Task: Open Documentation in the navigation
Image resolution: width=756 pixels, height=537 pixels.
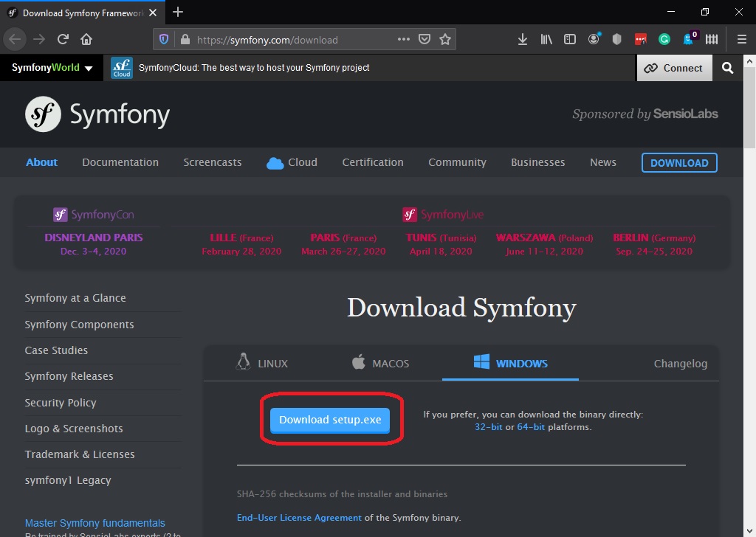Action: click(120, 162)
